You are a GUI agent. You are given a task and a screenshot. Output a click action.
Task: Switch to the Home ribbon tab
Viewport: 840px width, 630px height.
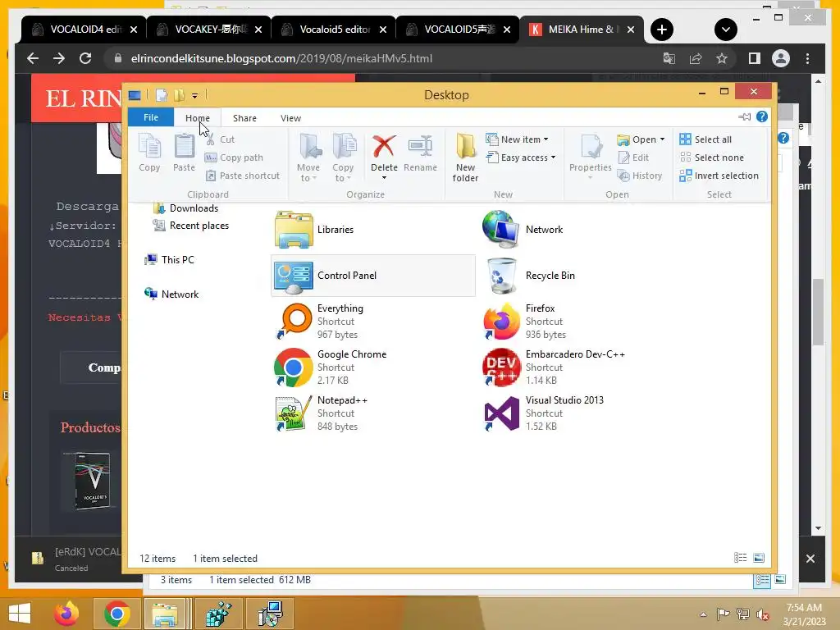pyautogui.click(x=198, y=118)
